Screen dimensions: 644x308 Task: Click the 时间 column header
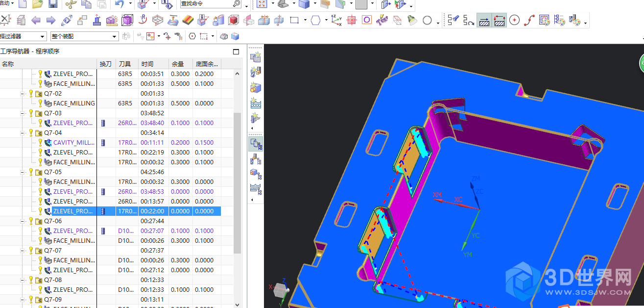[147, 64]
